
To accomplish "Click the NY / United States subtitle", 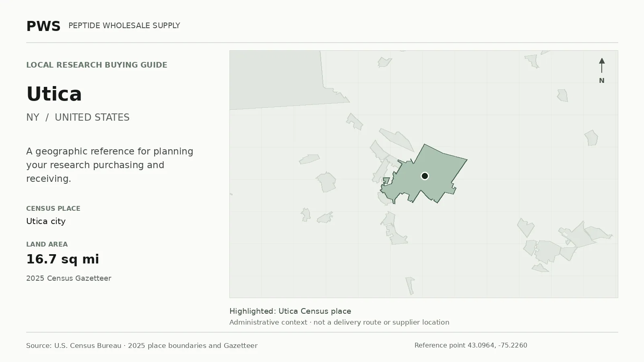I will (78, 117).
